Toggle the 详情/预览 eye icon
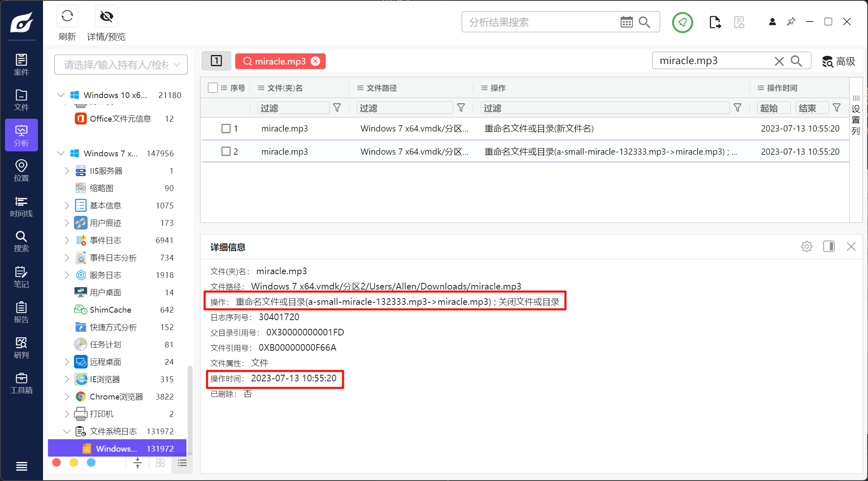This screenshot has height=481, width=868. pyautogui.click(x=106, y=17)
